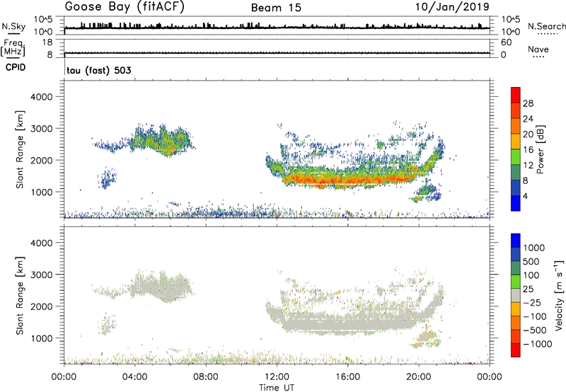Click the 'Slant Range [km]' label of the velocity panel

coord(20,296)
